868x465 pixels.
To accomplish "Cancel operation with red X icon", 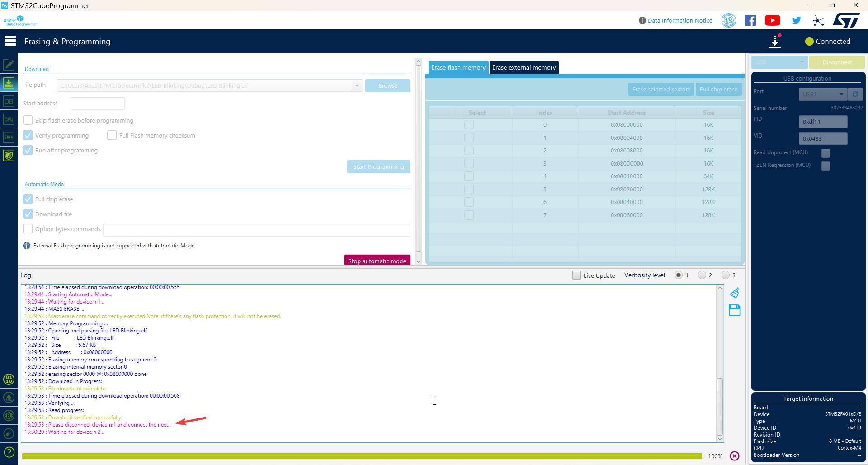I will [735, 456].
